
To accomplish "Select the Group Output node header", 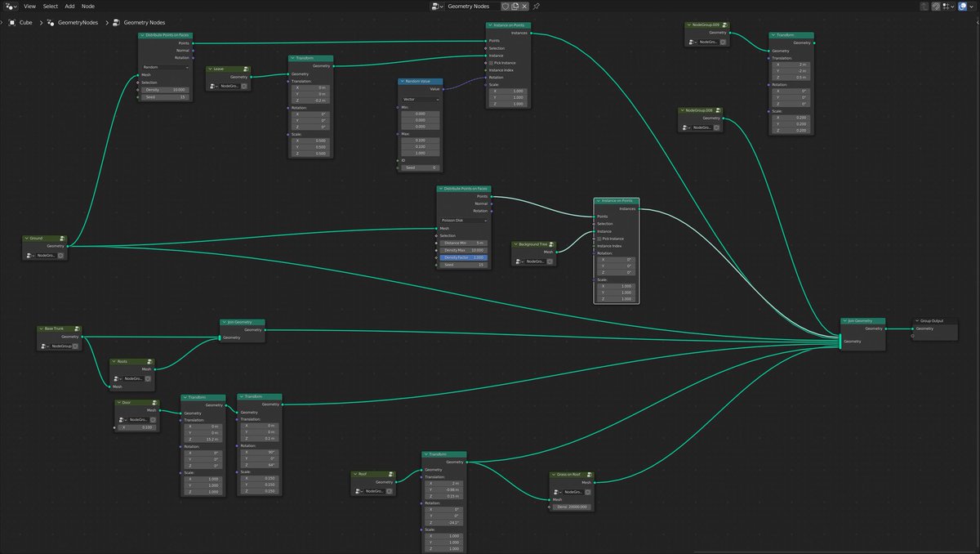I will pyautogui.click(x=934, y=321).
